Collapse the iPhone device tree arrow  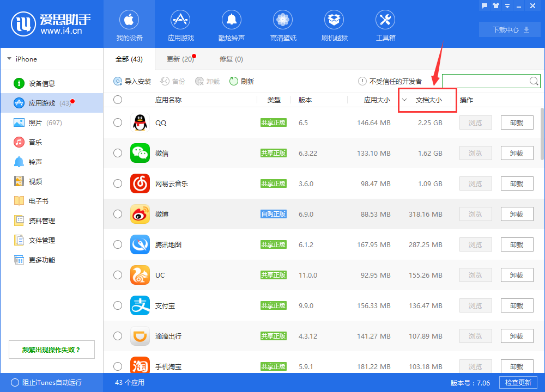coord(9,59)
